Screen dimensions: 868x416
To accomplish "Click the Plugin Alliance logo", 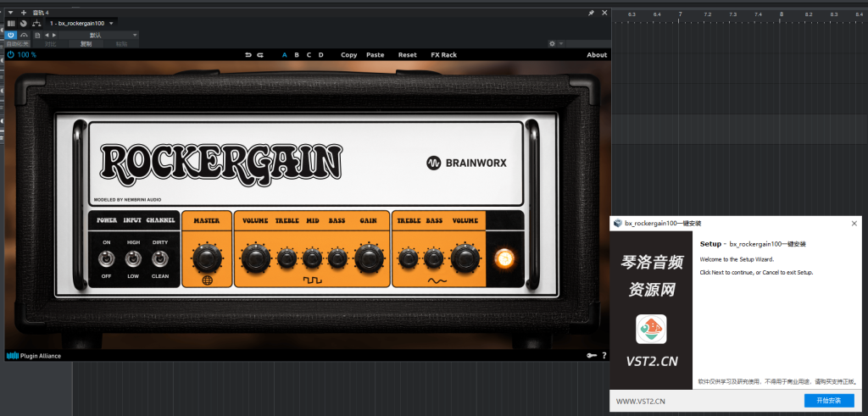I will coord(34,356).
